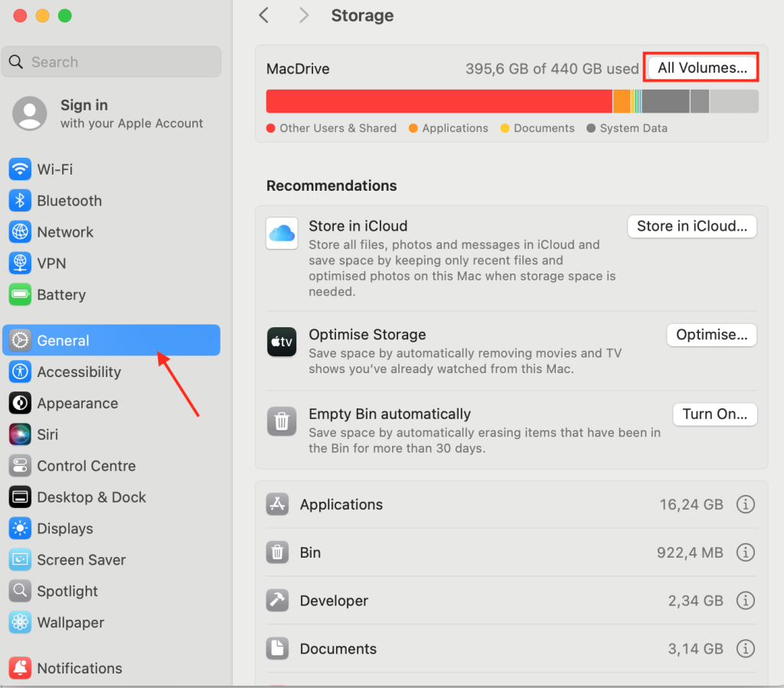Viewport: 784px width, 688px height.
Task: Show info for Documents storage
Action: [x=746, y=648]
